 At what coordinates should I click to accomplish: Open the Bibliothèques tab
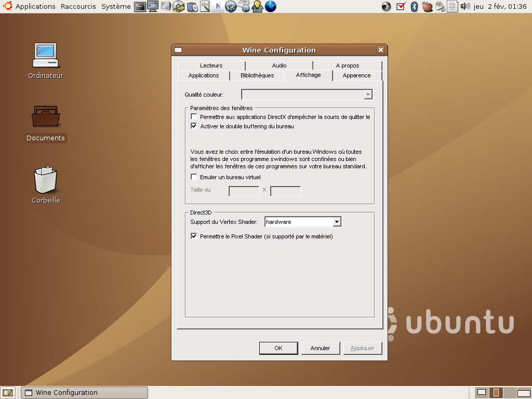tap(257, 75)
